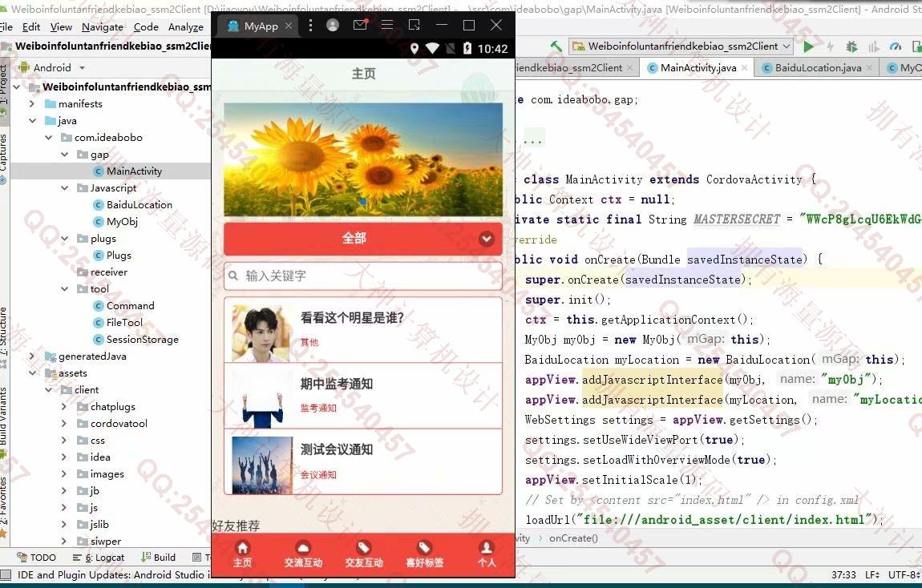This screenshot has width=922, height=588.
Task: Collapse the tool package
Action: coord(64,289)
